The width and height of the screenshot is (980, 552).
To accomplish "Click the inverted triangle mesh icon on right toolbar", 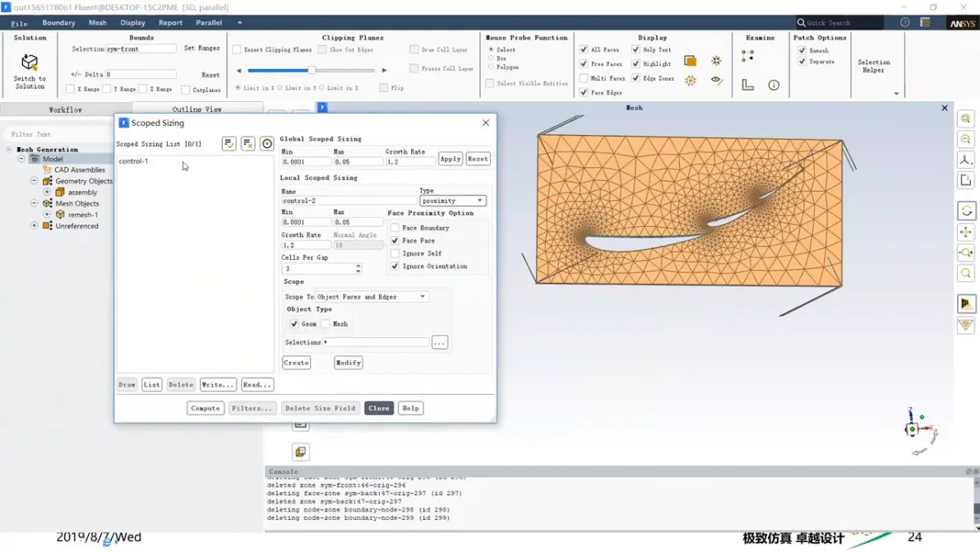I will pos(966,325).
